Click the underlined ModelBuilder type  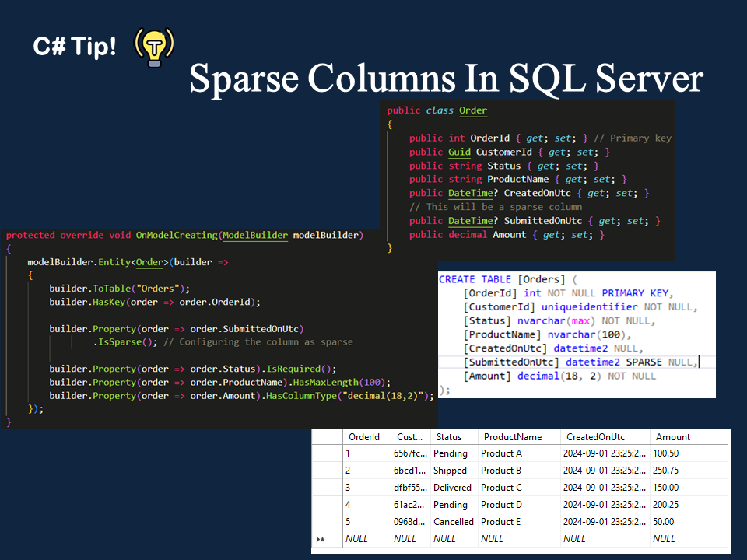tap(256, 235)
